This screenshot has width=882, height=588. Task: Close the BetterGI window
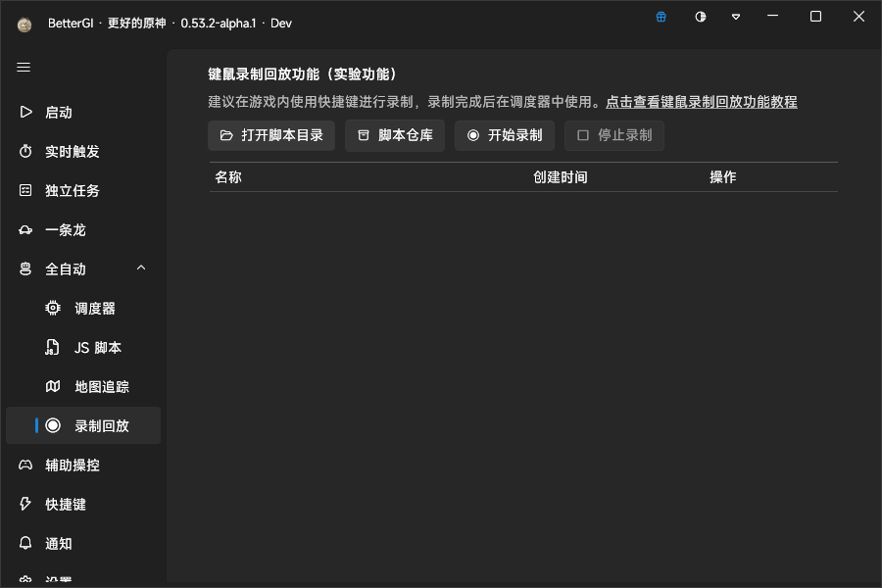pyautogui.click(x=858, y=17)
